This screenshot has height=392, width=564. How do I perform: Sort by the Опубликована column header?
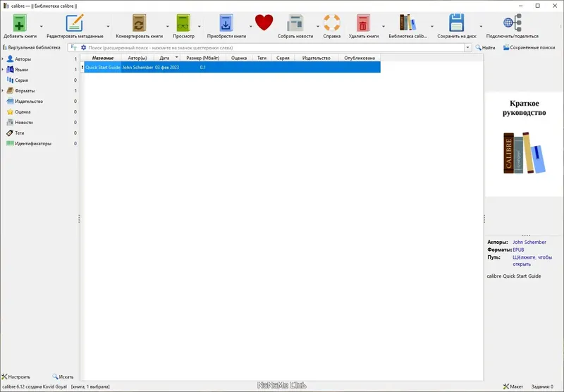click(x=360, y=58)
